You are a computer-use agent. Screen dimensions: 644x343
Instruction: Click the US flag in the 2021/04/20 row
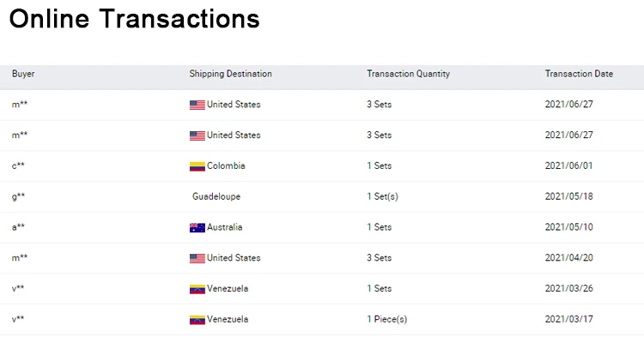point(197,258)
